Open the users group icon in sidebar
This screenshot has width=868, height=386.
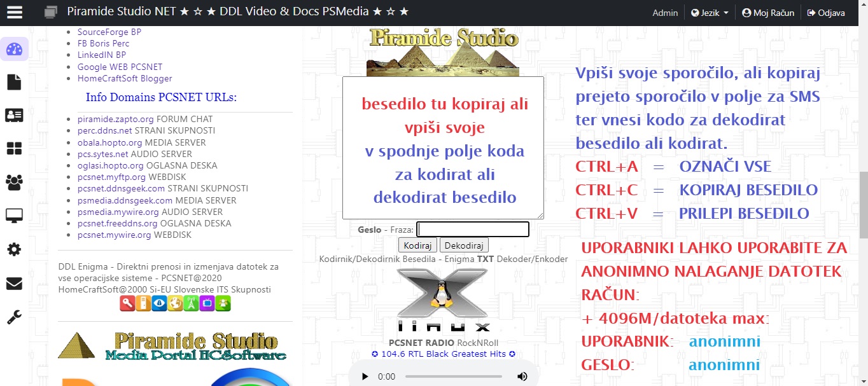[14, 183]
